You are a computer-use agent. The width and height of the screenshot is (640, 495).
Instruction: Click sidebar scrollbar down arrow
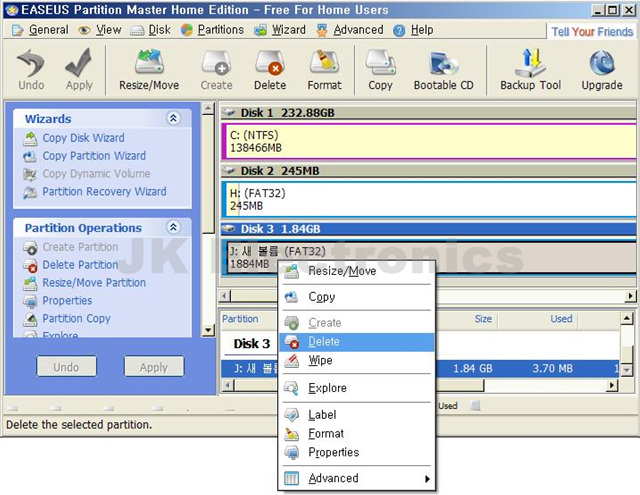tap(208, 330)
